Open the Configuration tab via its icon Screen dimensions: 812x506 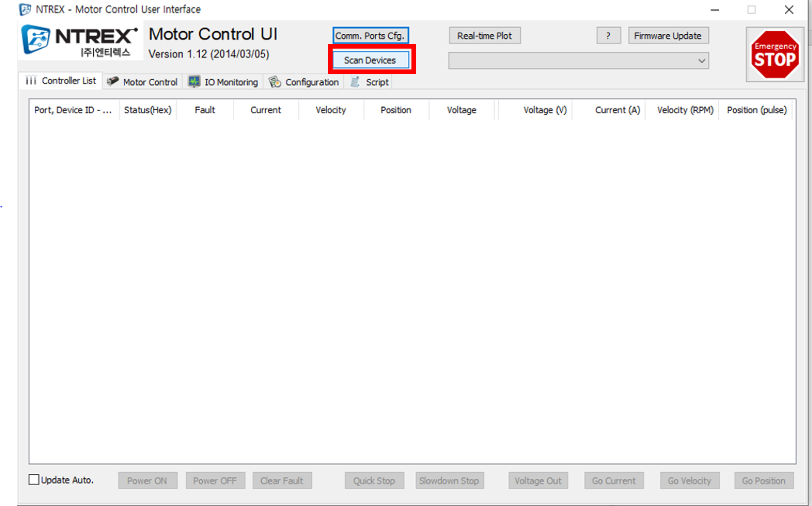coord(274,81)
